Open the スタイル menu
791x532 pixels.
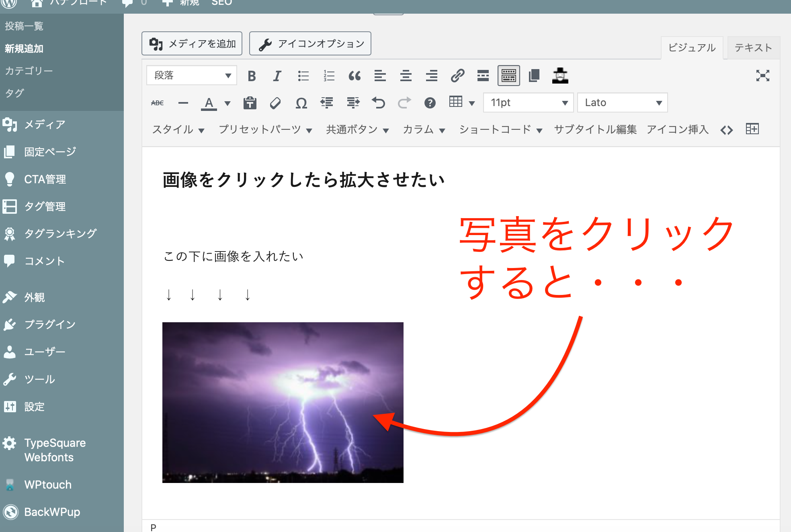click(178, 129)
